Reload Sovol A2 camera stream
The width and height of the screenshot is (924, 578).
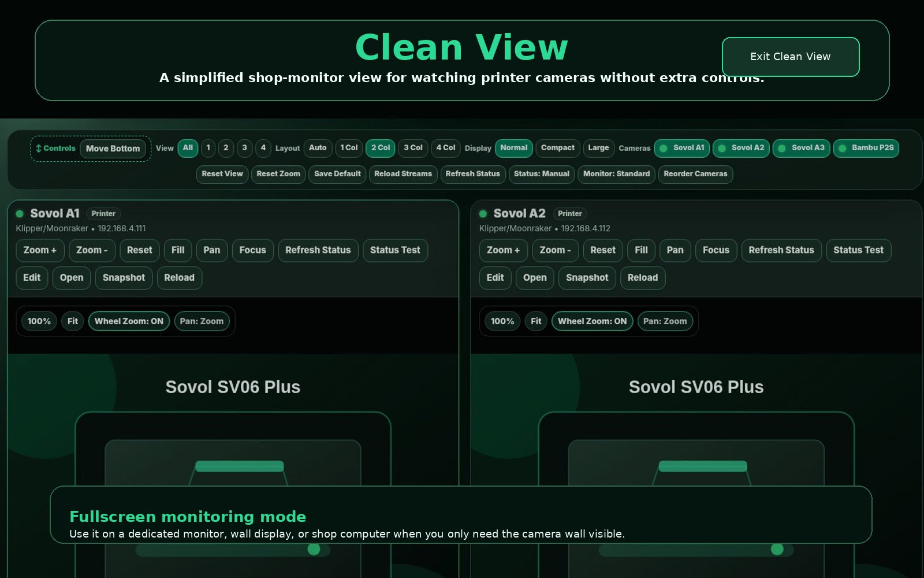643,278
